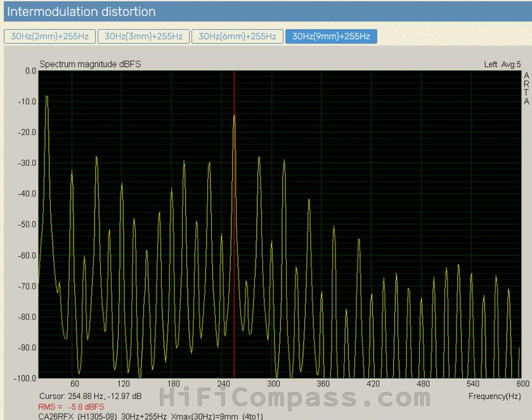Click the 30 Hz fundamental peak
532x420 pixels.
(47, 98)
